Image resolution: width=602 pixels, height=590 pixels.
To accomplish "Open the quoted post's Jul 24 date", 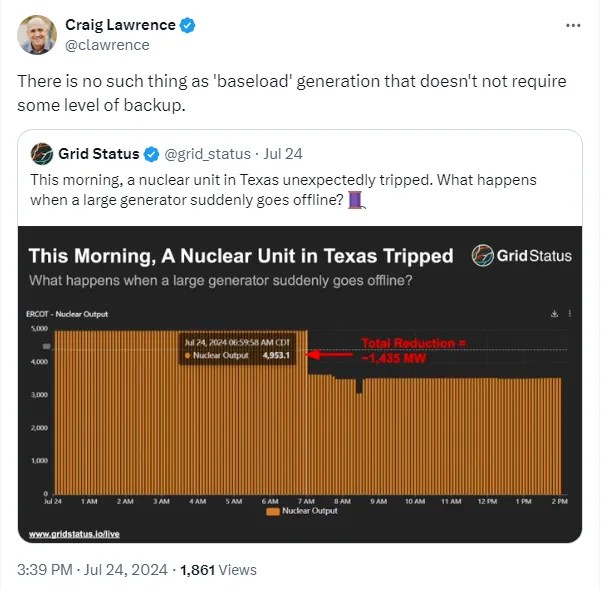I will click(285, 154).
